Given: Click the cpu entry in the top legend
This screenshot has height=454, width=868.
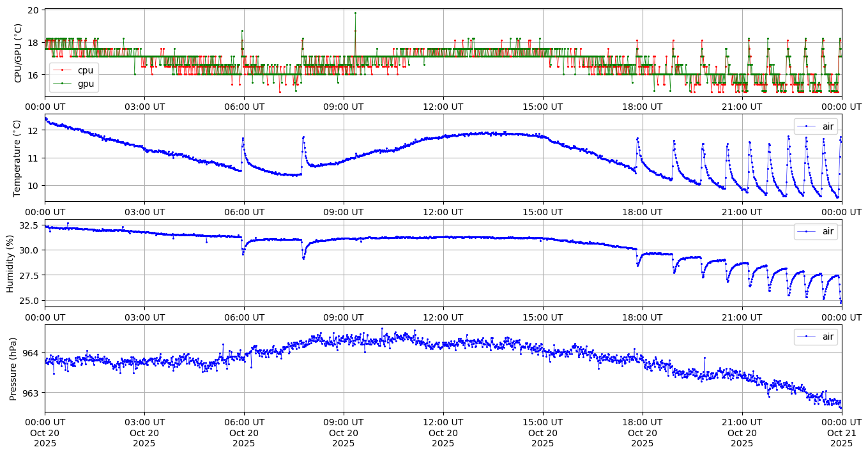Looking at the screenshot, I should tap(85, 70).
